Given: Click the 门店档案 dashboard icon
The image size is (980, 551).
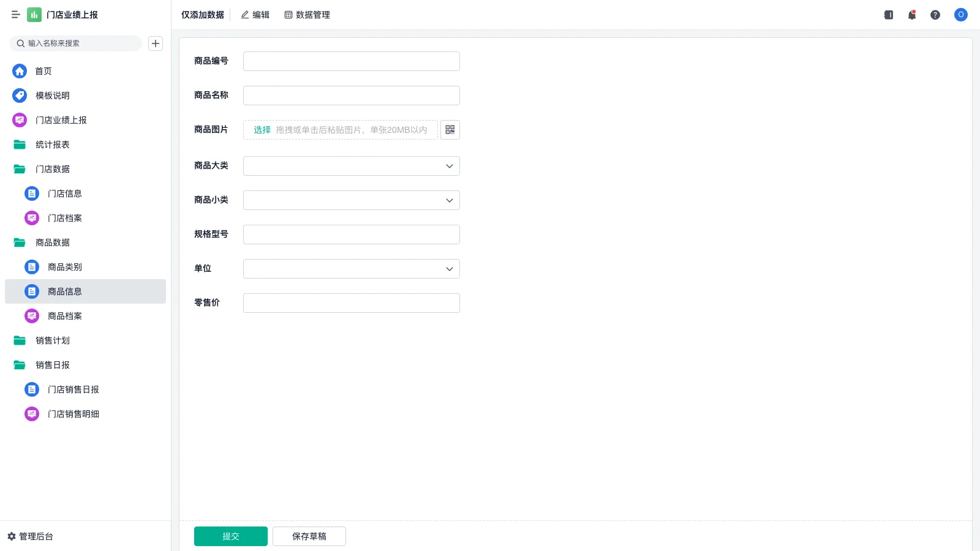Looking at the screenshot, I should (x=32, y=218).
